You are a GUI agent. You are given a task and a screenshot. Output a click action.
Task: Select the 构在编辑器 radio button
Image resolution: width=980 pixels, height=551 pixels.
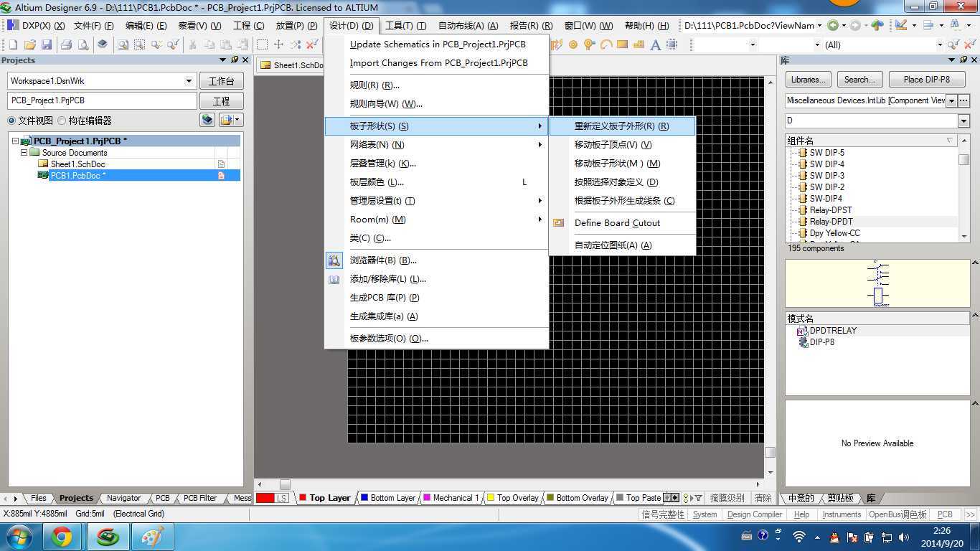62,121
